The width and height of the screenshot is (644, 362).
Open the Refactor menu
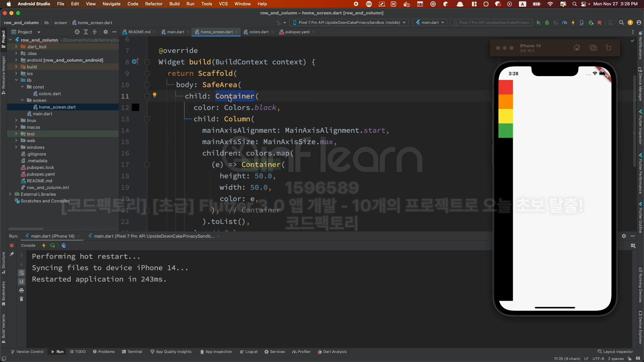click(154, 4)
